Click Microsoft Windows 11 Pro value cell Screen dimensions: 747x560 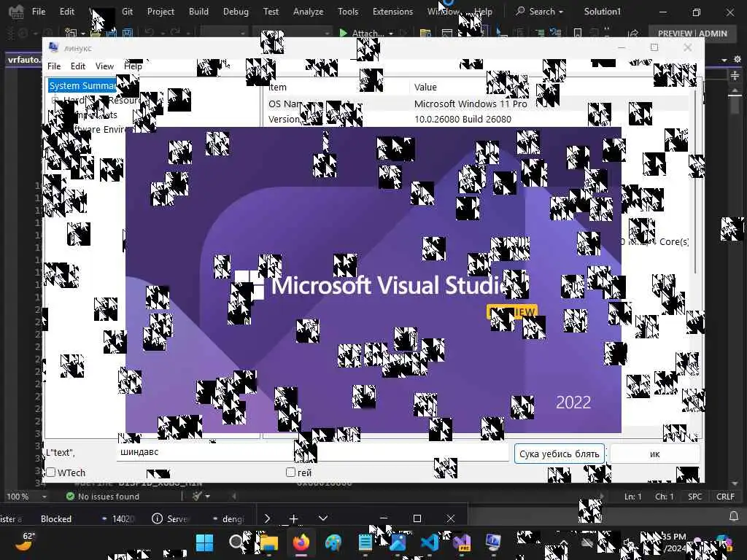click(471, 104)
